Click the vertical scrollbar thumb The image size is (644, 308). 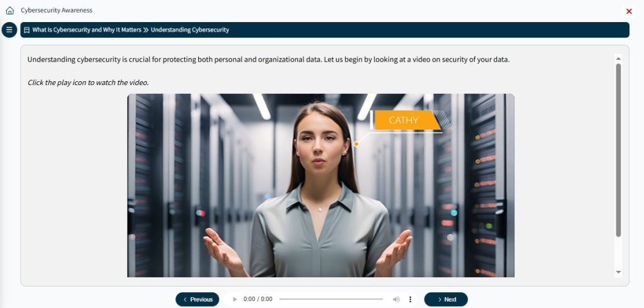(618, 150)
